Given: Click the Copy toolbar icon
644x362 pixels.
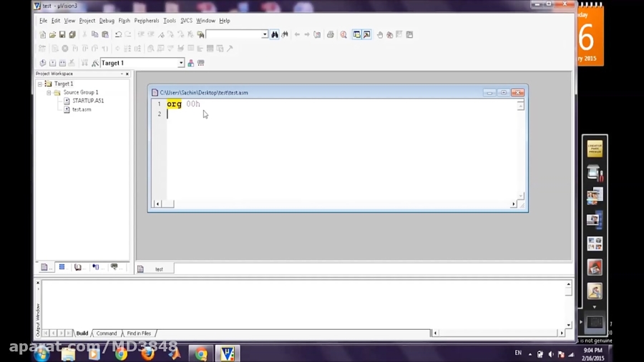Looking at the screenshot, I should click(95, 35).
